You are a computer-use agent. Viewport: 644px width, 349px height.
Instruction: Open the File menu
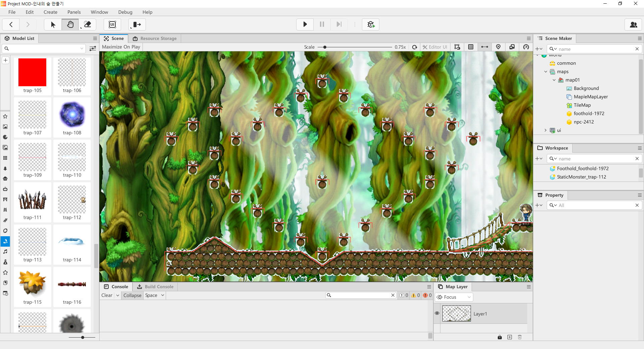click(12, 12)
